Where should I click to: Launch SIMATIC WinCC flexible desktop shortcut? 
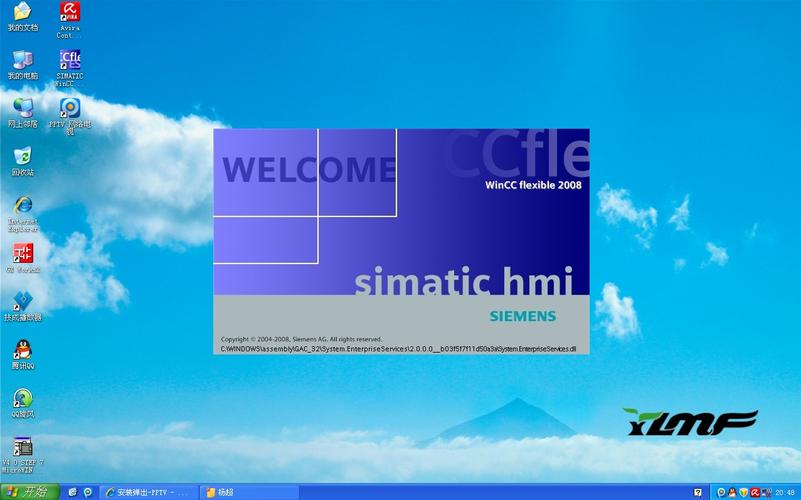69,68
